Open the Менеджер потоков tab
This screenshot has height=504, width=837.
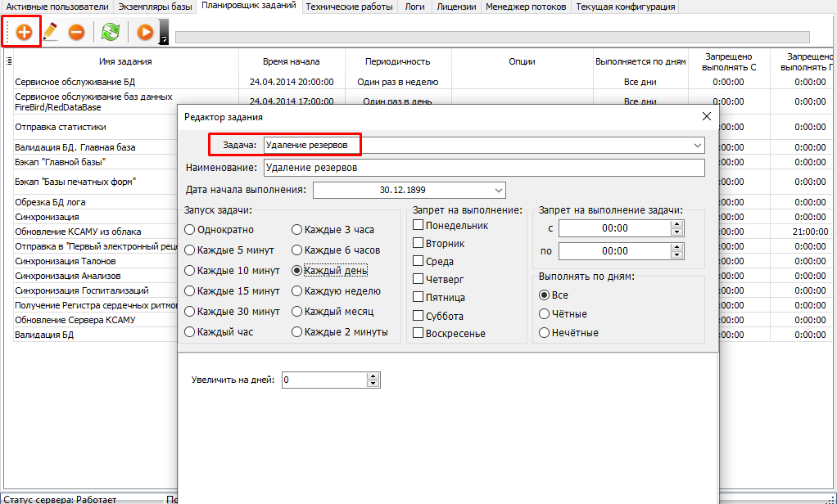click(526, 7)
